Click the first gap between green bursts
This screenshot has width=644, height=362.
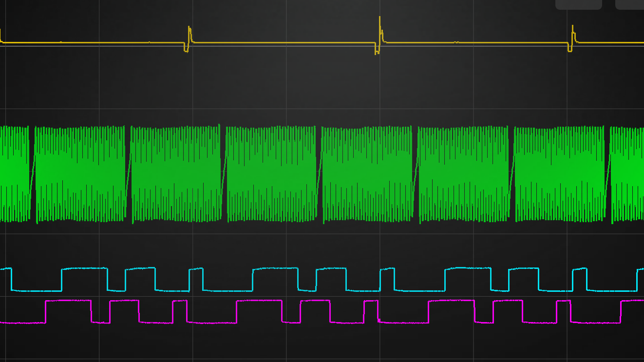(32, 174)
